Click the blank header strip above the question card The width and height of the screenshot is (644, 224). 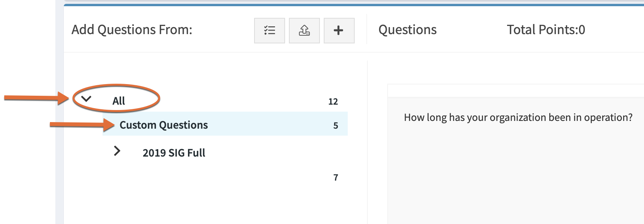click(516, 91)
